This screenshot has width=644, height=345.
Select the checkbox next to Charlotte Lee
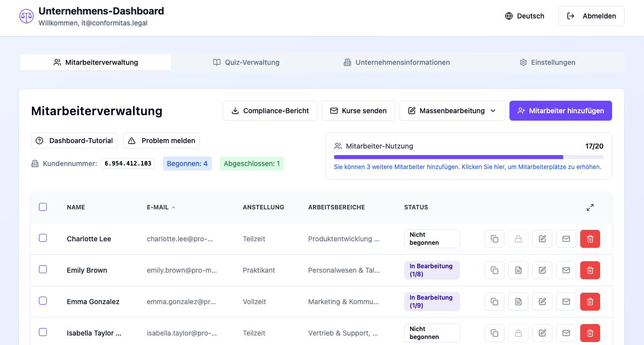click(x=43, y=238)
